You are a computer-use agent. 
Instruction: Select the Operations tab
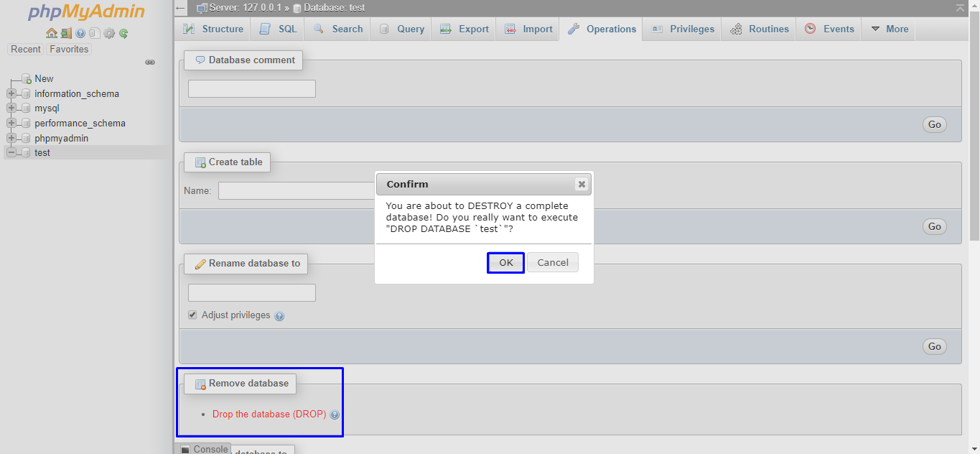(x=601, y=29)
